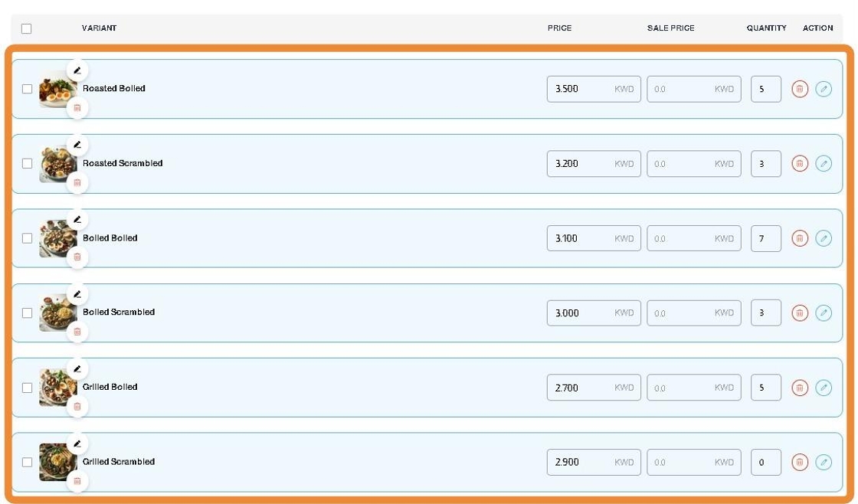
Task: Click quantity field for Roasted Scrambled
Action: [x=766, y=164]
